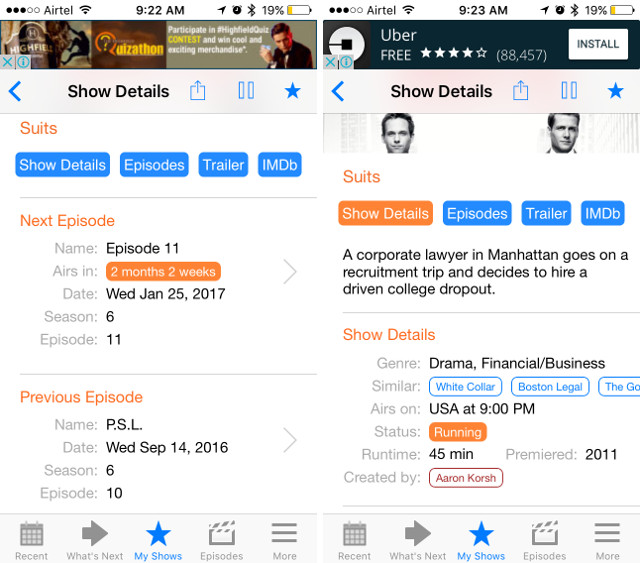Open IMDb from the left screen

[x=280, y=165]
